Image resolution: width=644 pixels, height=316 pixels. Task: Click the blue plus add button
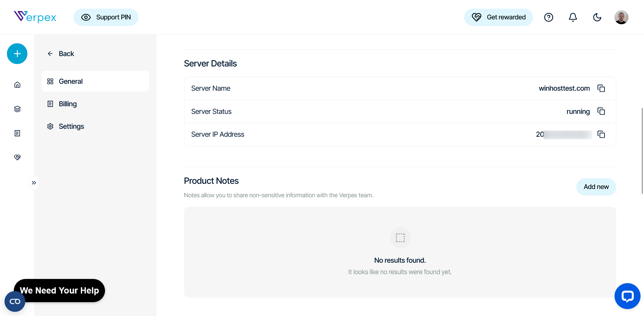click(17, 54)
